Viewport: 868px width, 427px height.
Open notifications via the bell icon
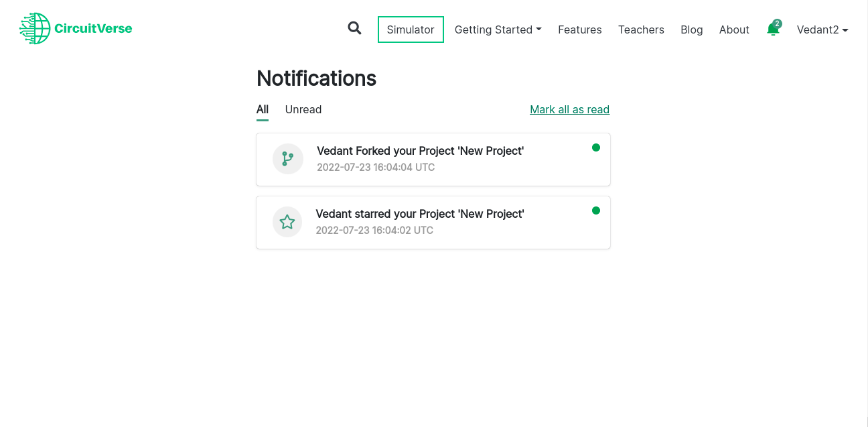tap(773, 31)
